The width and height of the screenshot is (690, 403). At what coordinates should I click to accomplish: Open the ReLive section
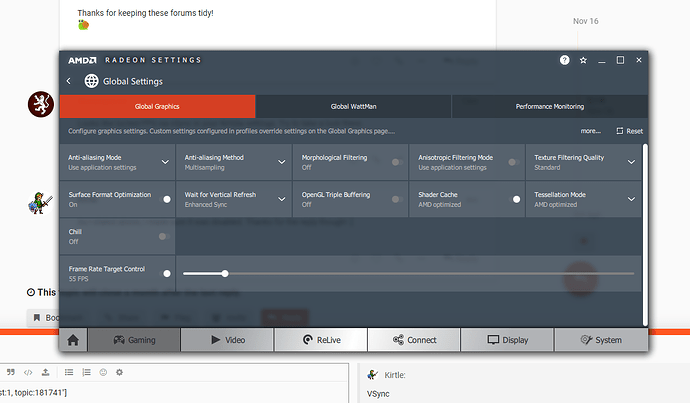pos(321,340)
